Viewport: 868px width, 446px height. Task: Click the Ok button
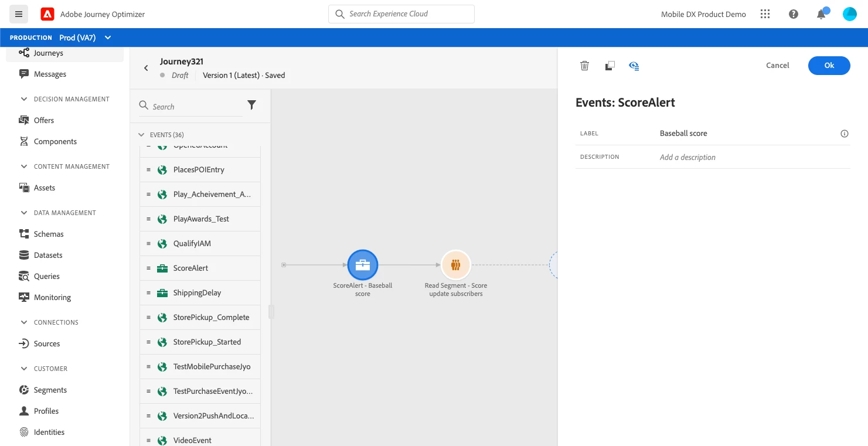829,66
